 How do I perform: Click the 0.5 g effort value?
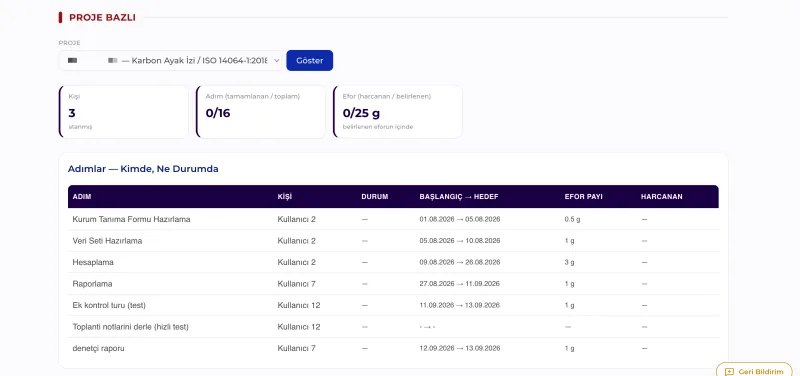pyautogui.click(x=572, y=219)
